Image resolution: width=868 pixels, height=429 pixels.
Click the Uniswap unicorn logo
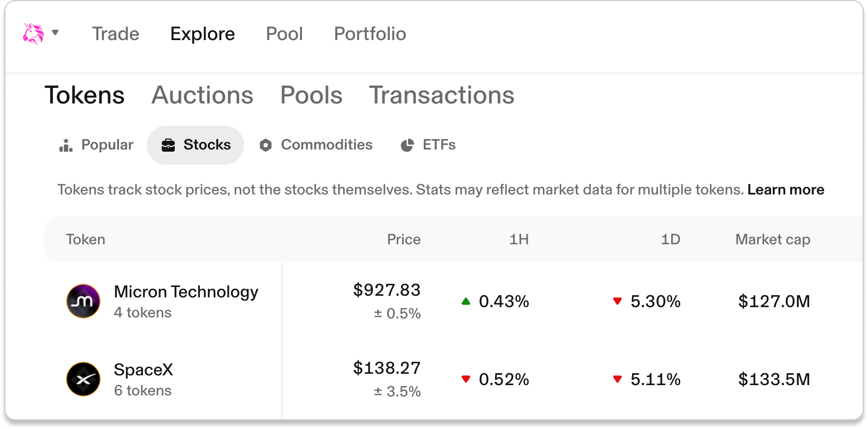point(33,33)
